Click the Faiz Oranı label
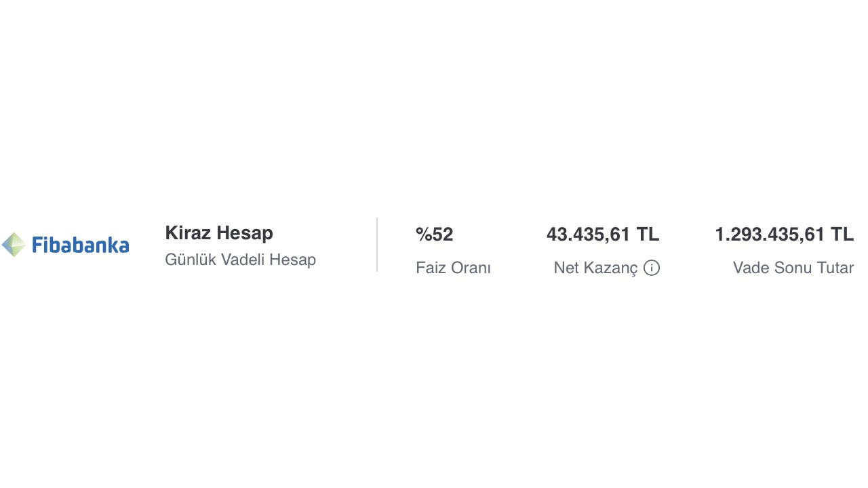Image resolution: width=868 pixels, height=488 pixels. [453, 268]
